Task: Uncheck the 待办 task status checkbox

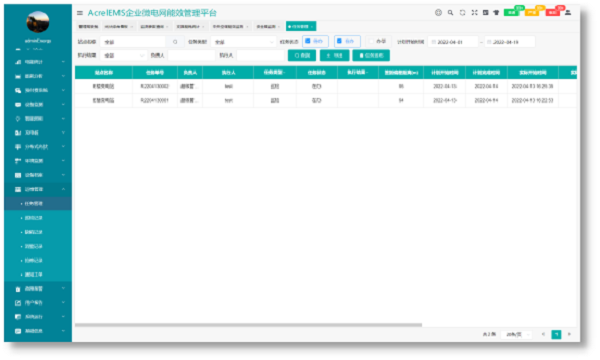Action: click(308, 41)
